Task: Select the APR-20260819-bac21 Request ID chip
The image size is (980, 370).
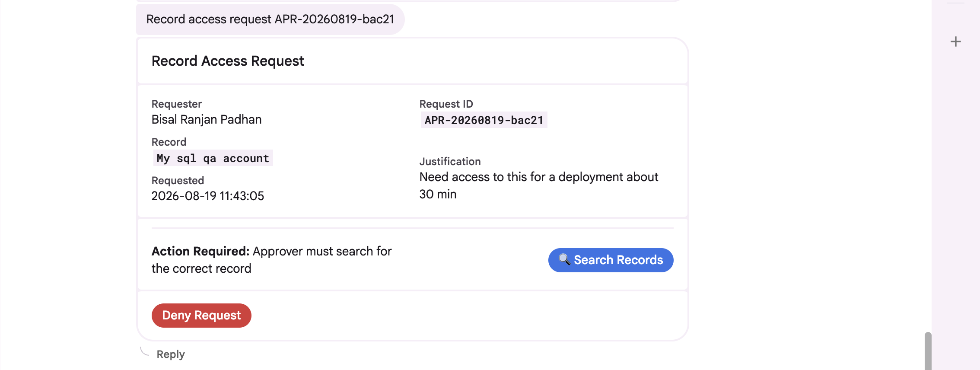Action: click(484, 120)
